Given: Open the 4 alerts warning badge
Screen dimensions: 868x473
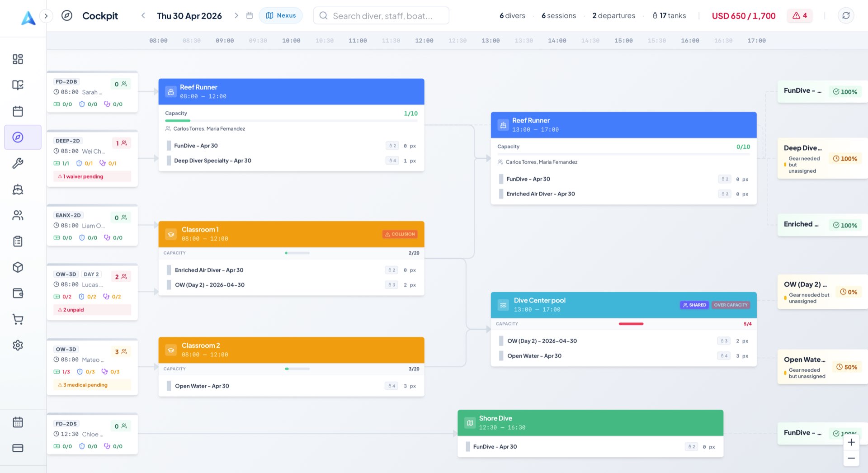Looking at the screenshot, I should (x=800, y=15).
